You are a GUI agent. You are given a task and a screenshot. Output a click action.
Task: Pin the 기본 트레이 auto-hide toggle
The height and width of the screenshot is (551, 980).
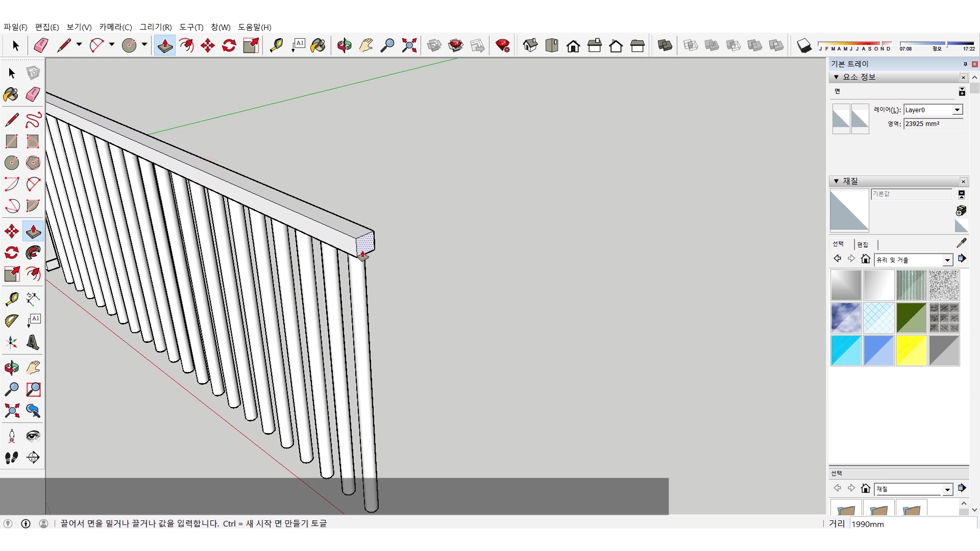tap(965, 64)
